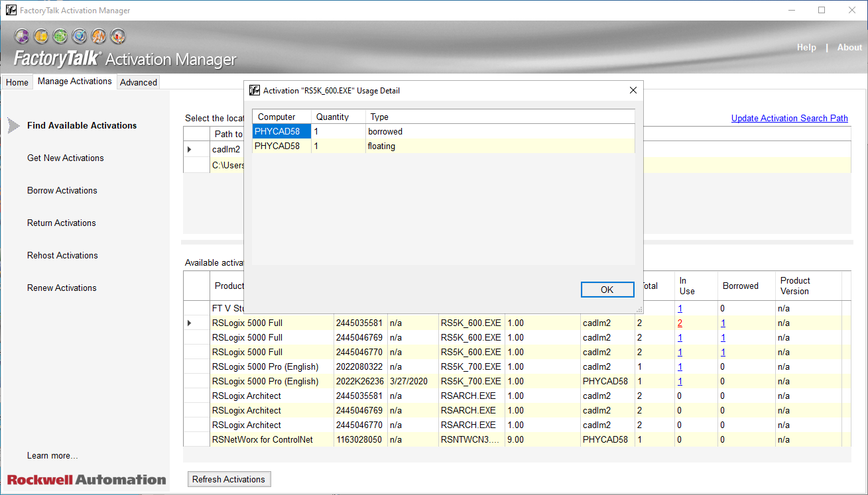The image size is (868, 495).
Task: Click the orange circular icon in the banner
Action: click(99, 36)
